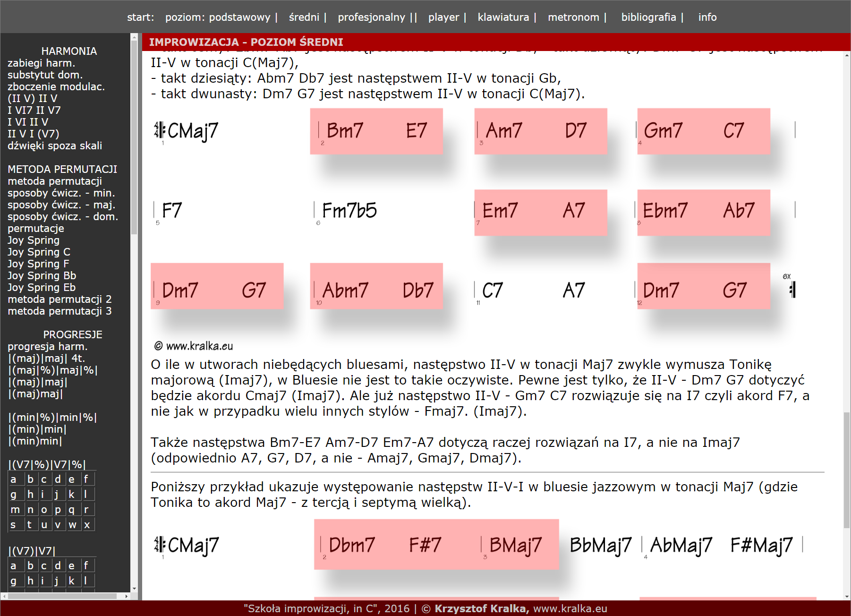Open the plain Joy Spring link
Viewport: 851px width, 616px height.
(34, 240)
